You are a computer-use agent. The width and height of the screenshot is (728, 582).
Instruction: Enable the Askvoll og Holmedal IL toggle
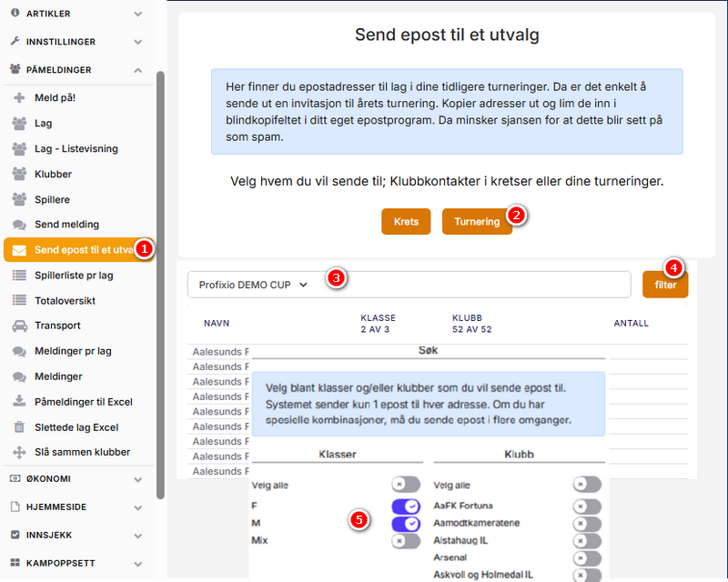[587, 575]
